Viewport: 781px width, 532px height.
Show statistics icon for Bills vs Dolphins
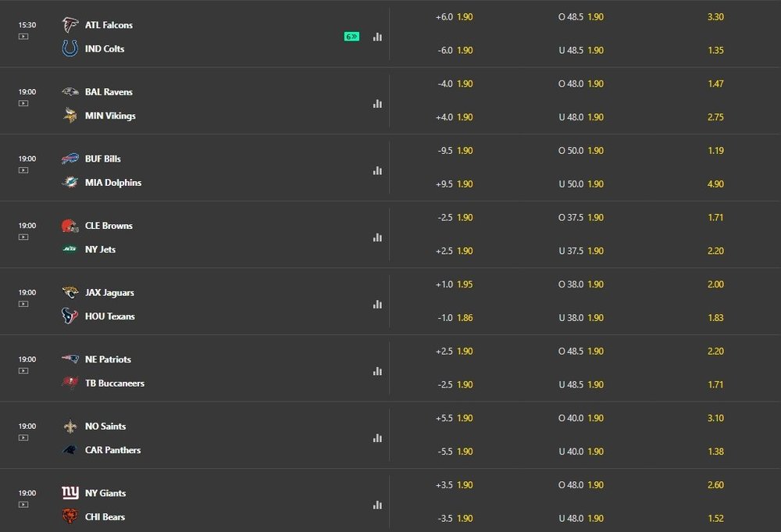pyautogui.click(x=377, y=171)
